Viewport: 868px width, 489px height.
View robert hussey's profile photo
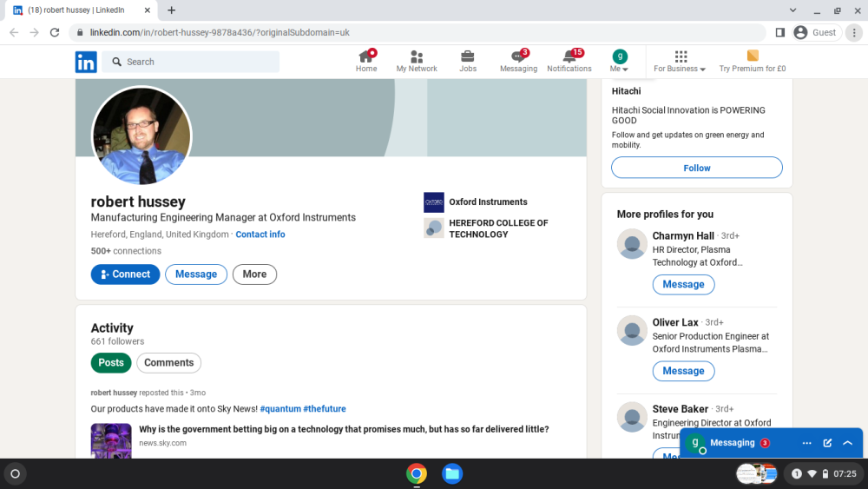(141, 135)
